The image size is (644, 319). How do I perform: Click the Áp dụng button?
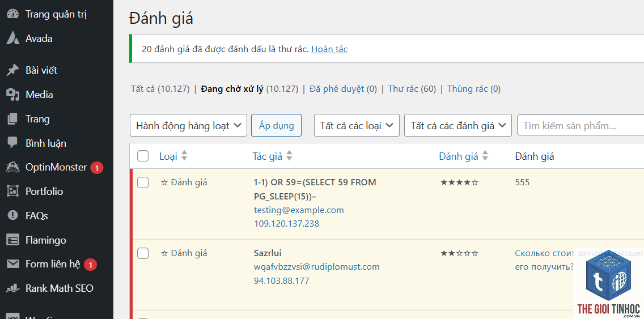coord(277,125)
